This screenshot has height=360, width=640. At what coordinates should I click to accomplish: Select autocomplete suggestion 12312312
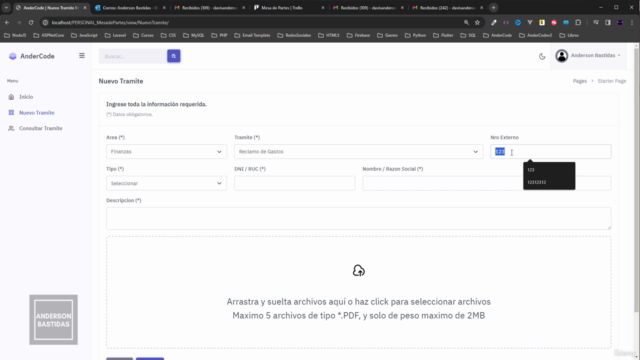point(549,182)
